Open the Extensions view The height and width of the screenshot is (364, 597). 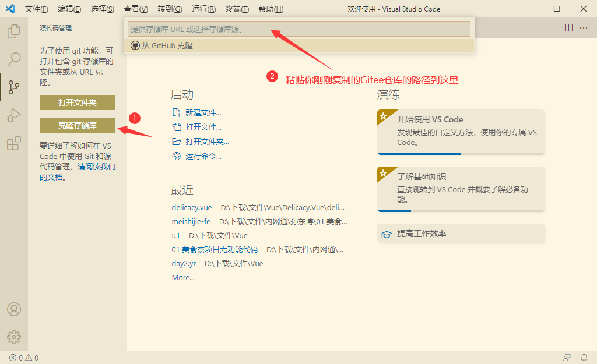tap(14, 143)
